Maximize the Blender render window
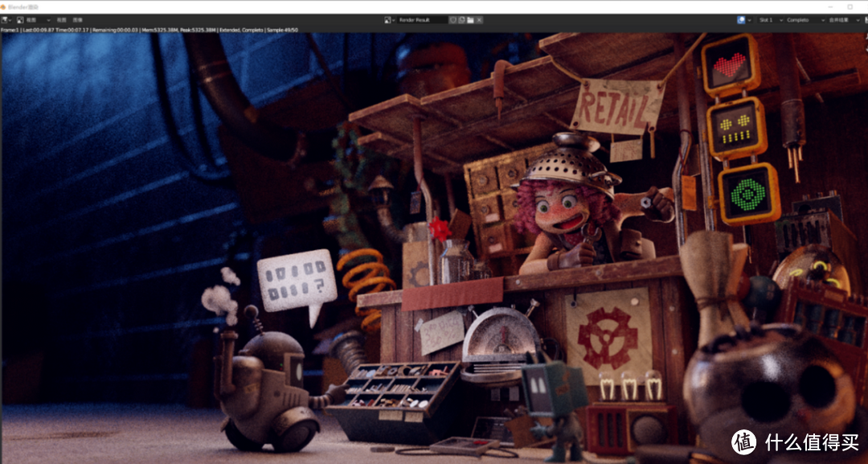 850,6
